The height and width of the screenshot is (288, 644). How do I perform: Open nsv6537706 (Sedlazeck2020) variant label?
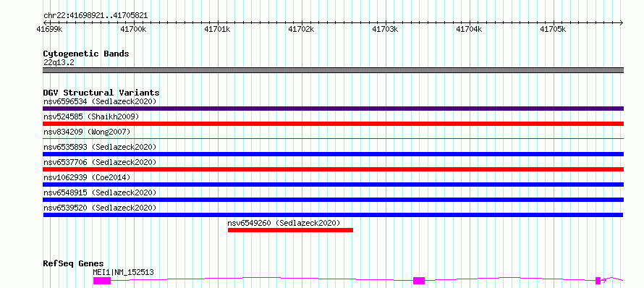[100, 162]
